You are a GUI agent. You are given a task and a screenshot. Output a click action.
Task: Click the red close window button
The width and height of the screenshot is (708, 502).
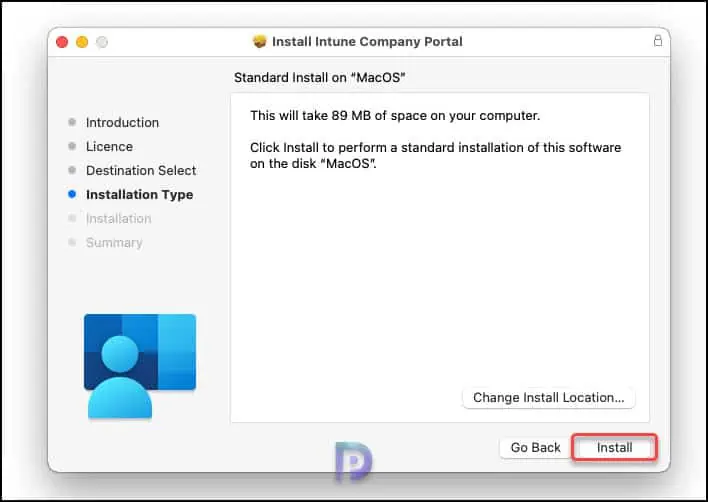[x=62, y=42]
